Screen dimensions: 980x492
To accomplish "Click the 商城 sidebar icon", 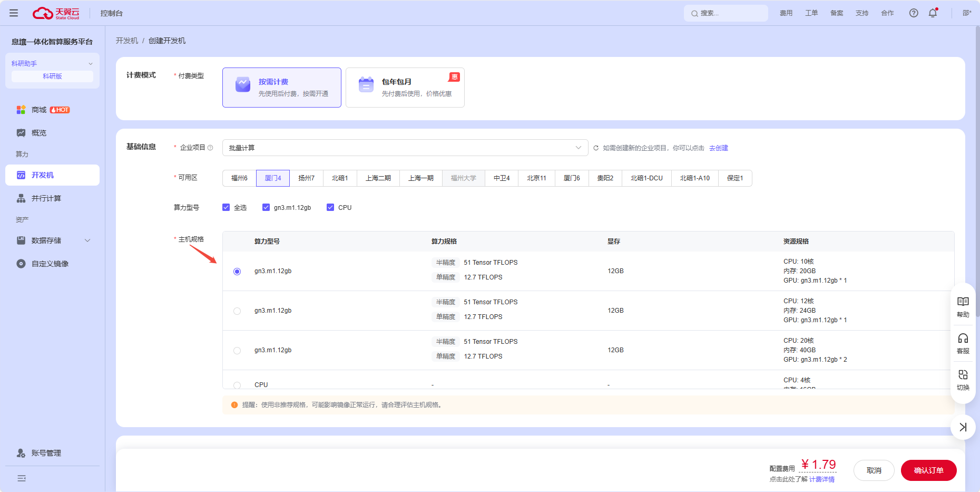I will point(21,110).
